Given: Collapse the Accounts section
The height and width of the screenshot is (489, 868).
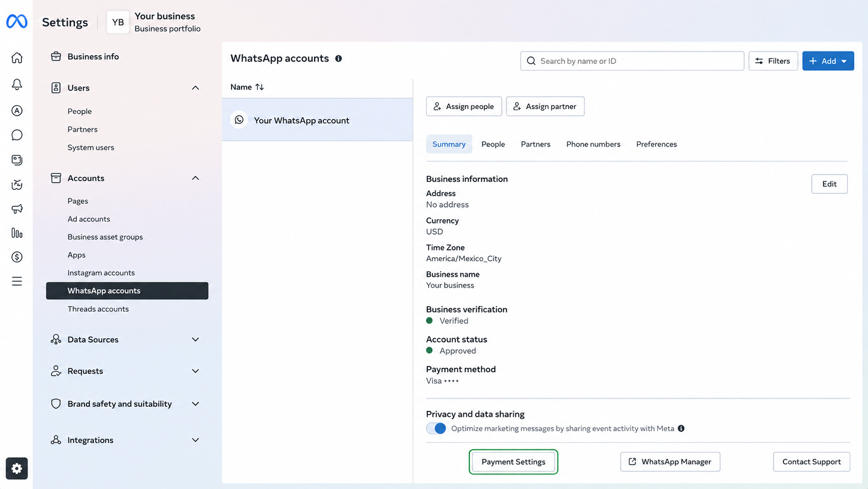Looking at the screenshot, I should [x=195, y=178].
